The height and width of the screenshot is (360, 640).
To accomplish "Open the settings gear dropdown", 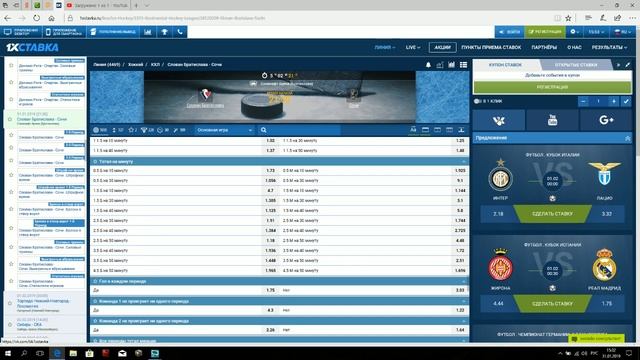I will (575, 32).
